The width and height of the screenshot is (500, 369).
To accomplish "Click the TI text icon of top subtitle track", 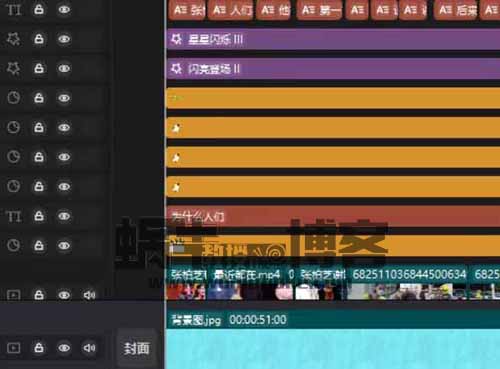I will [x=14, y=10].
